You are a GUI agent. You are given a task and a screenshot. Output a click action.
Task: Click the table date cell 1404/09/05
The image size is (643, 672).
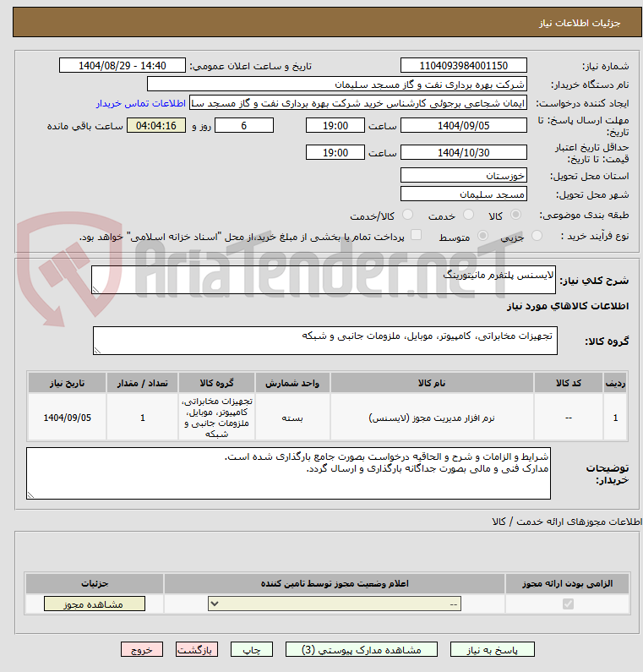67,418
